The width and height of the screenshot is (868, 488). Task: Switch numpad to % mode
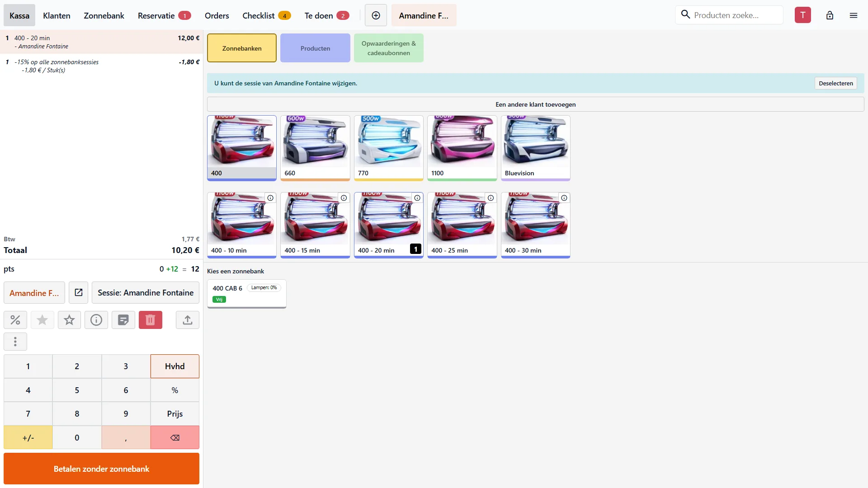tap(175, 390)
